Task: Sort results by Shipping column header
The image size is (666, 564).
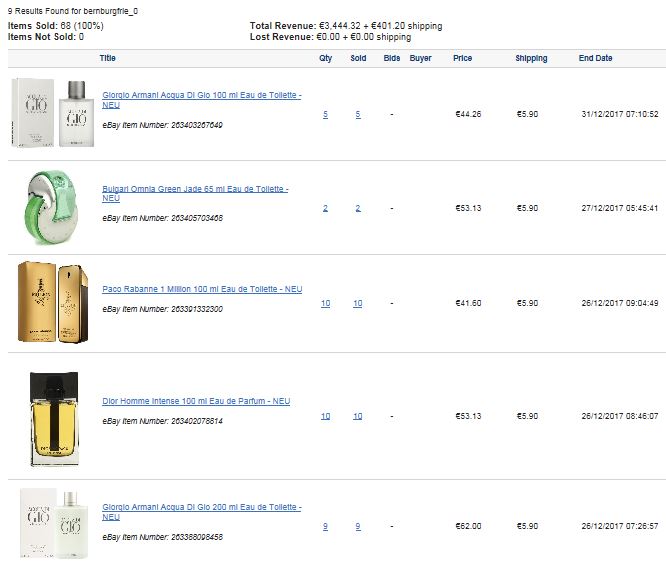Action: (531, 58)
